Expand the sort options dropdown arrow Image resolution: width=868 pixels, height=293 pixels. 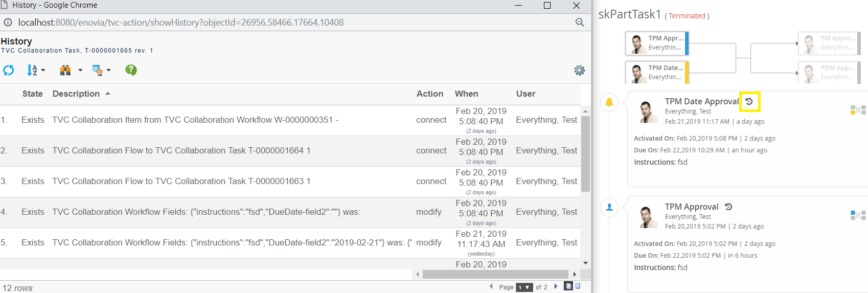(43, 71)
